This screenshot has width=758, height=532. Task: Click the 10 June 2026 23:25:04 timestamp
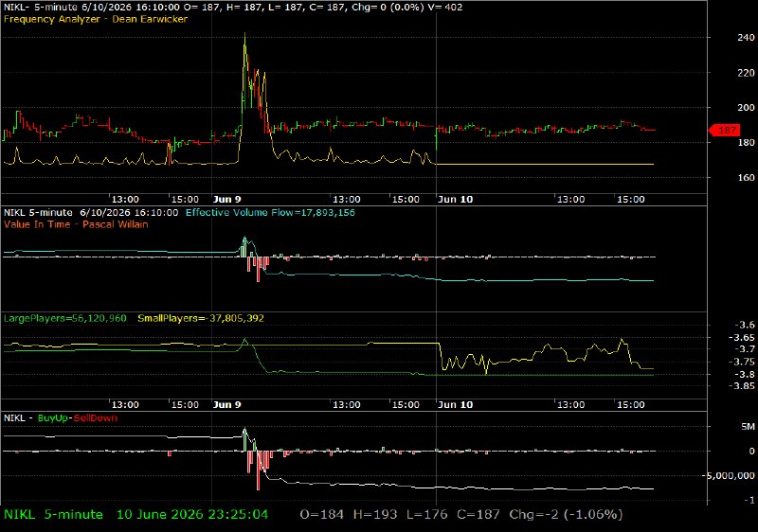click(x=192, y=515)
